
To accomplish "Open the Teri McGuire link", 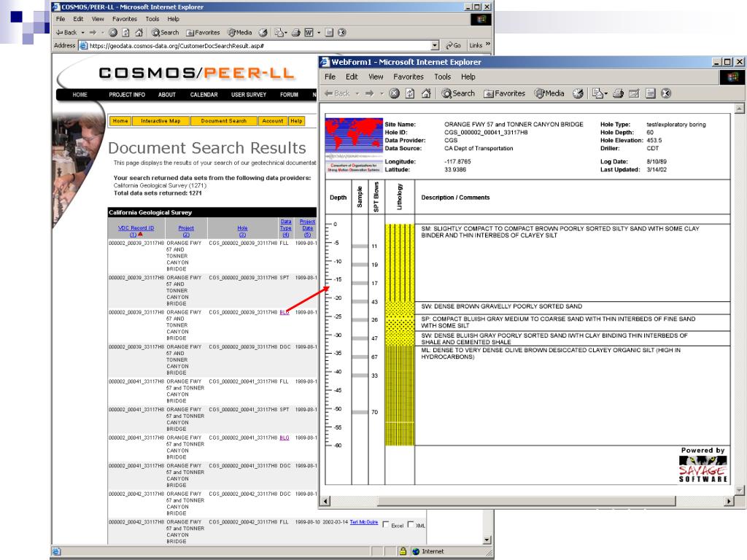I will (364, 522).
